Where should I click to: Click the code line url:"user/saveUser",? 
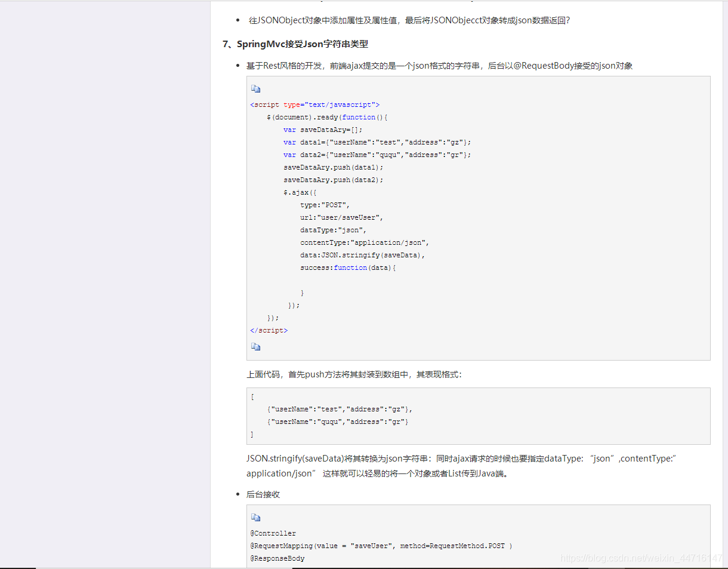(342, 217)
